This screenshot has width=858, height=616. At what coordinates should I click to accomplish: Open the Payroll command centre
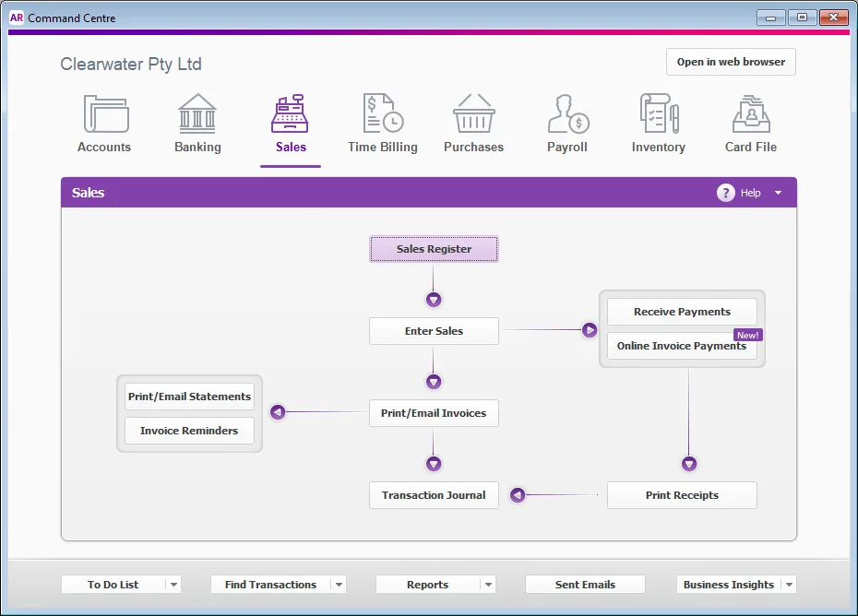(566, 123)
